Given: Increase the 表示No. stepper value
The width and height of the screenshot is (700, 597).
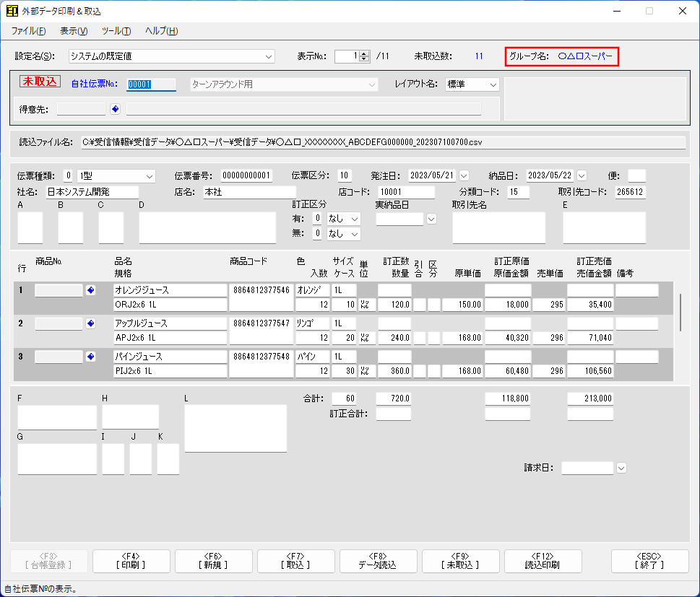Looking at the screenshot, I should pos(364,53).
